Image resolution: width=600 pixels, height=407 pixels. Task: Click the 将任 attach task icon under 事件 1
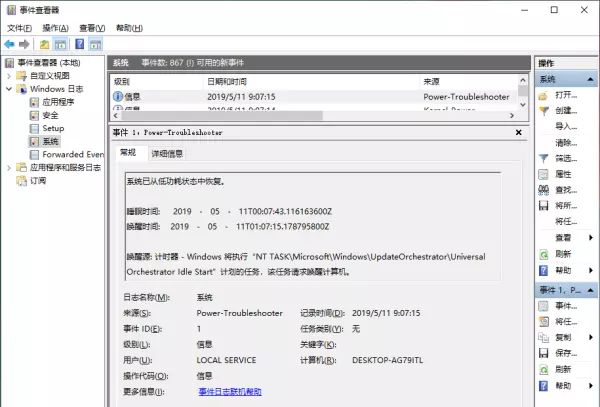[x=543, y=322]
